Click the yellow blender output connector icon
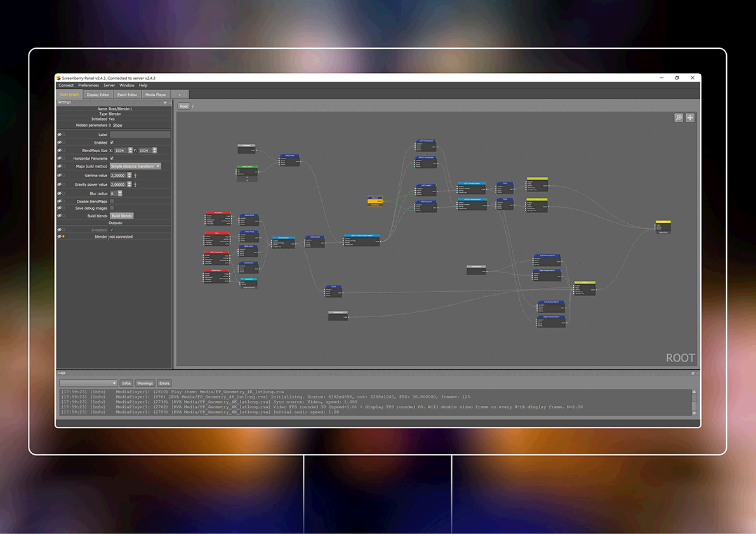 coord(63,237)
